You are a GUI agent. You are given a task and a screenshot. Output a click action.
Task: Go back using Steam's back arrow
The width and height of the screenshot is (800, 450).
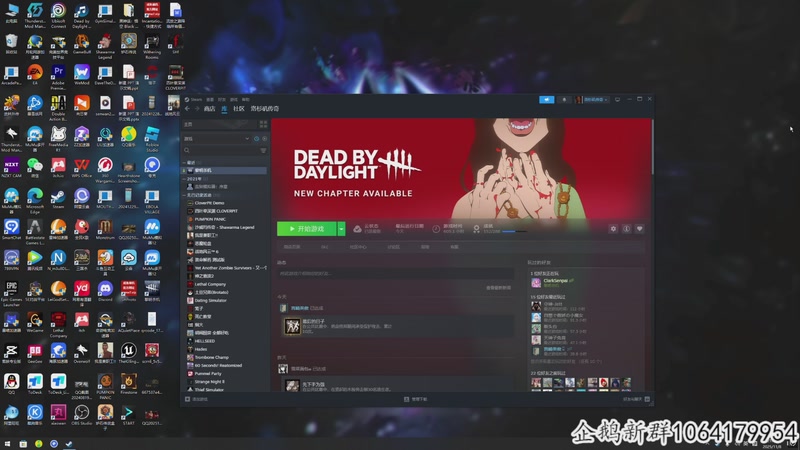click(x=187, y=109)
